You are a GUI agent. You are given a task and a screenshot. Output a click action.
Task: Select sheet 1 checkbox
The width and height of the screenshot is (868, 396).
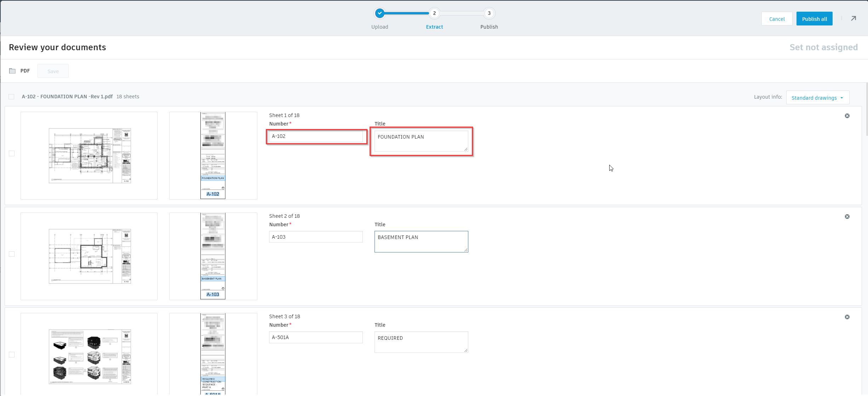pyautogui.click(x=12, y=153)
